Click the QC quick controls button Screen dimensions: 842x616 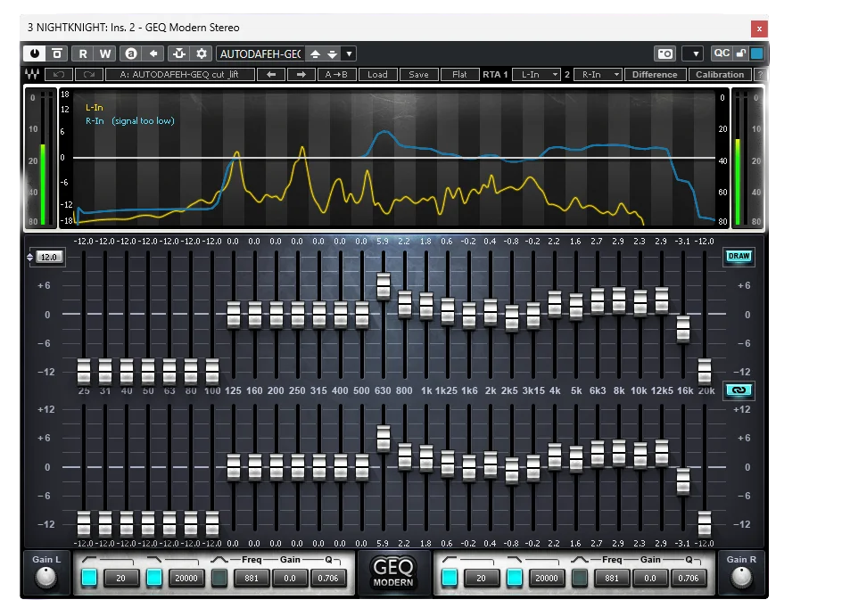pos(722,53)
